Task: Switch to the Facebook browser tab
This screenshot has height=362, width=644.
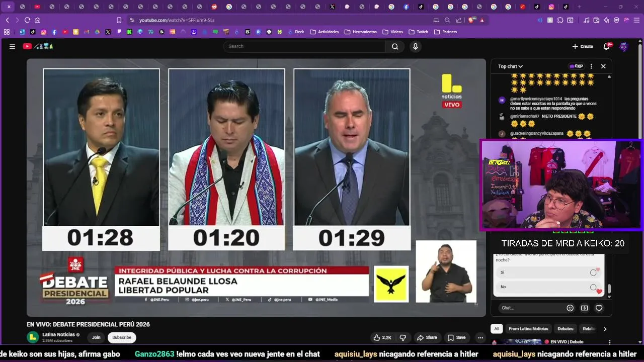Action: pos(406,7)
